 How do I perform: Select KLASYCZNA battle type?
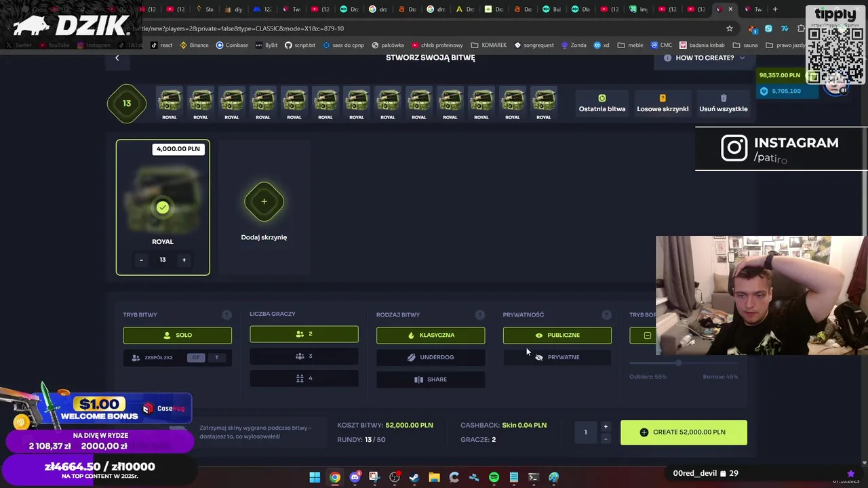click(431, 335)
